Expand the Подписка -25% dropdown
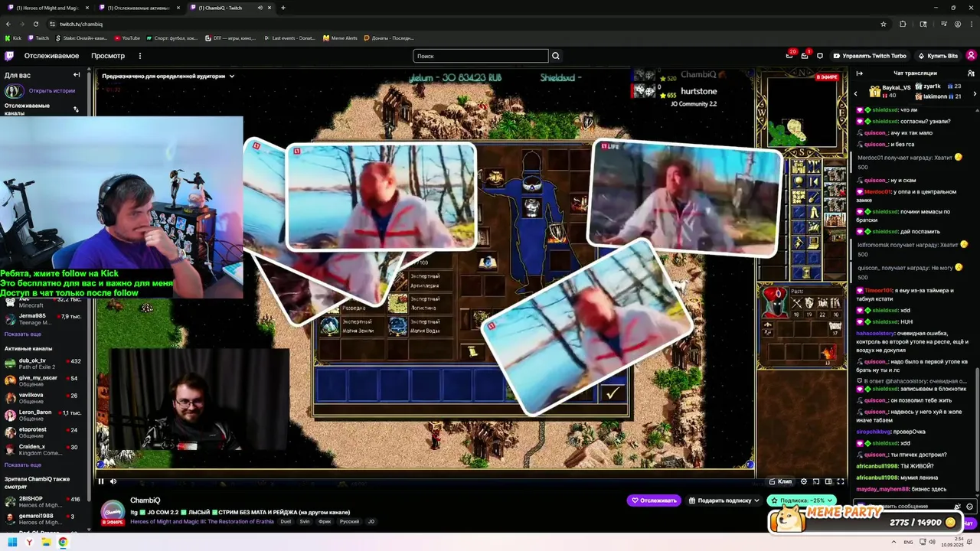Screen dimensions: 980x551 (x=802, y=500)
